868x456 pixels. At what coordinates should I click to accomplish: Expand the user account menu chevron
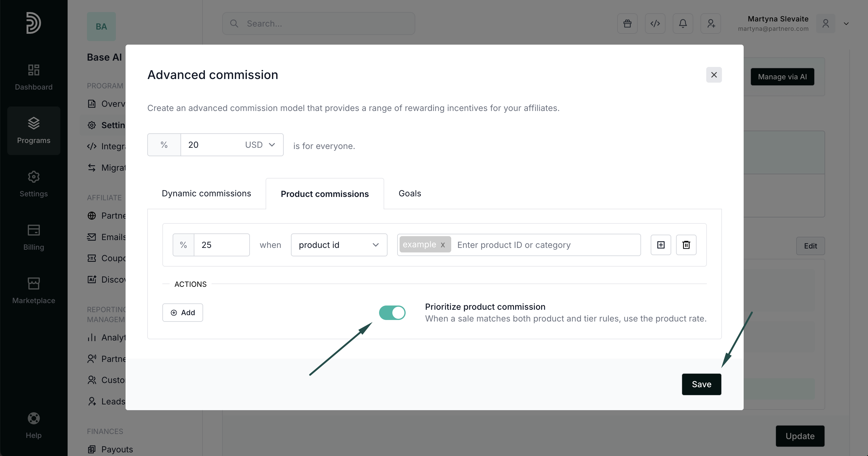click(x=846, y=24)
